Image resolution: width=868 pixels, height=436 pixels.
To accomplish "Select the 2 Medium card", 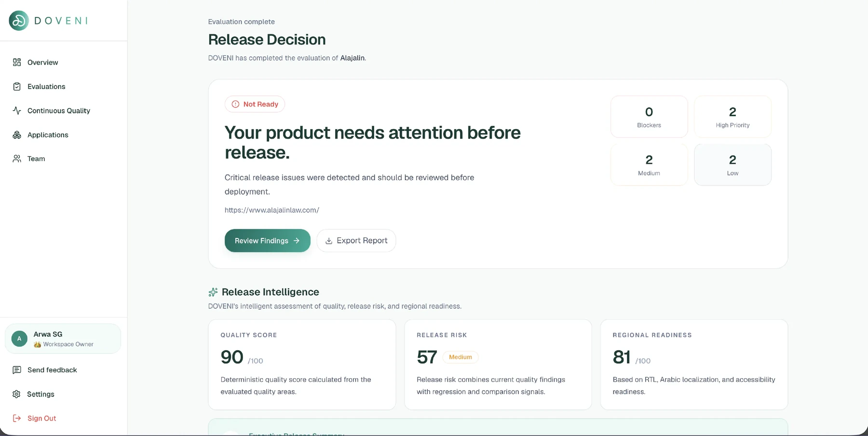I will (x=649, y=164).
